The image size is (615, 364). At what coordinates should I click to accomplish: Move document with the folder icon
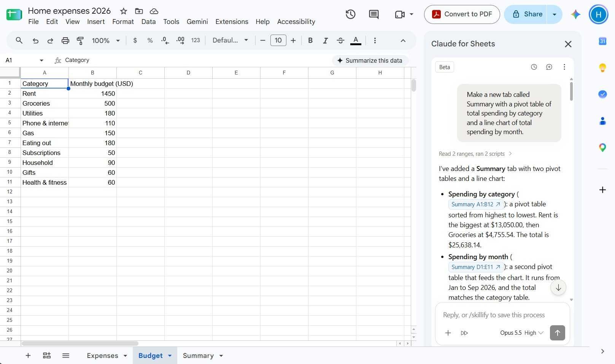pyautogui.click(x=139, y=11)
